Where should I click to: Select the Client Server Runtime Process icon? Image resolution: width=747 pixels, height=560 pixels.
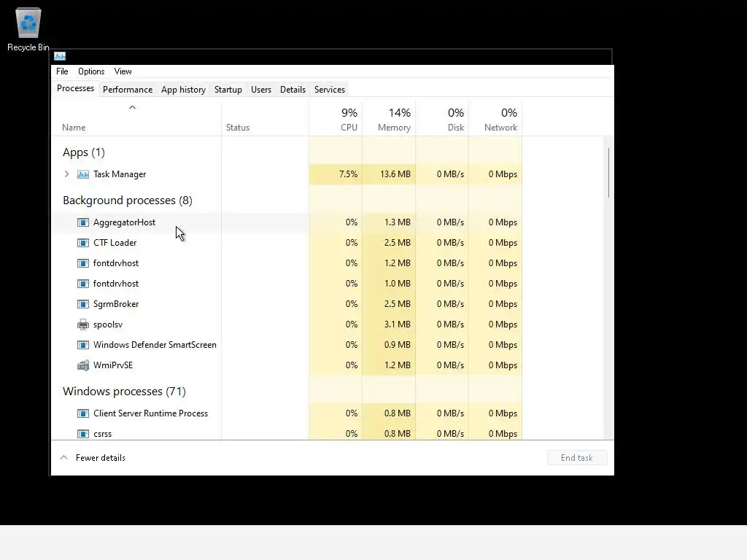(83, 413)
